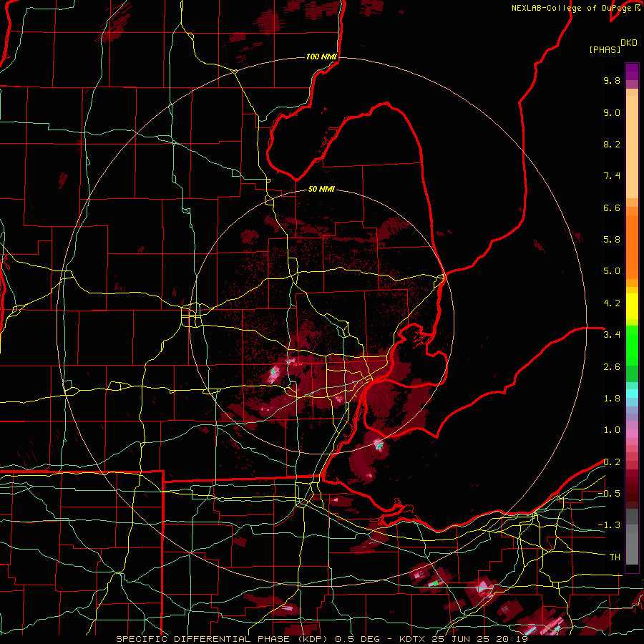Click the 9.0 legend value
Viewport: 644px width, 644px height.
[x=612, y=112]
